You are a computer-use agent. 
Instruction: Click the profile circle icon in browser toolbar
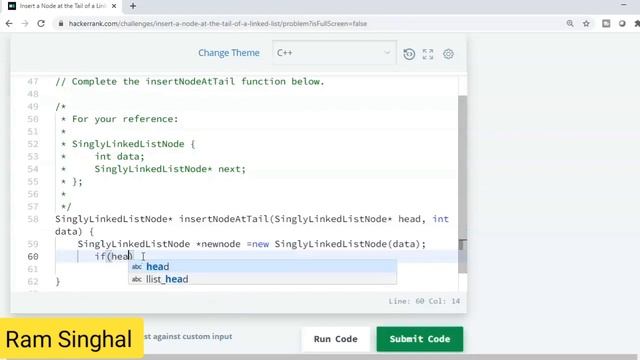coord(622,24)
